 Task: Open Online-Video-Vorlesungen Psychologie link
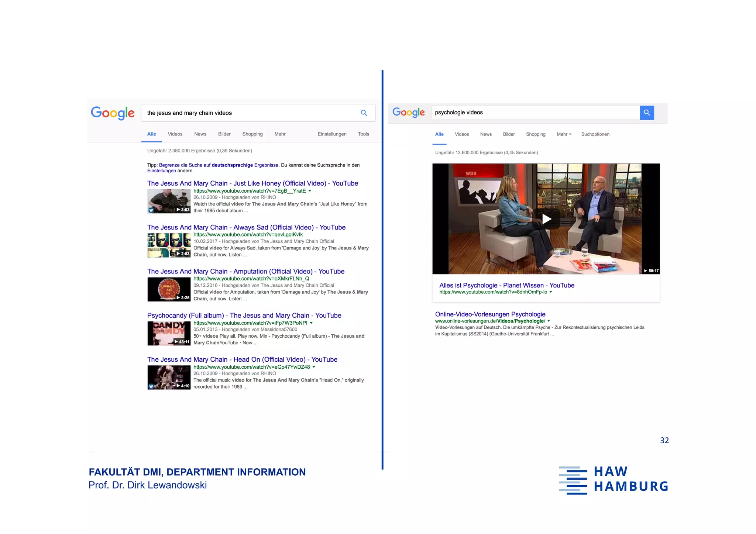click(490, 314)
